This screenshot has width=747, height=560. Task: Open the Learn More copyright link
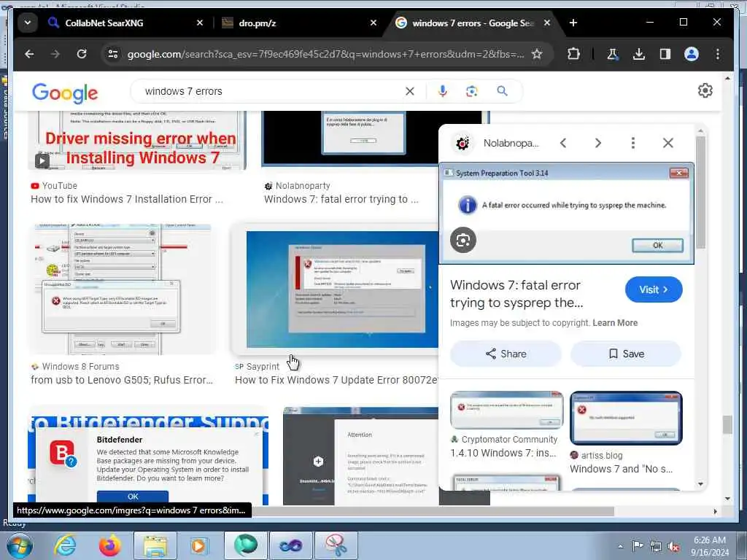click(x=615, y=323)
